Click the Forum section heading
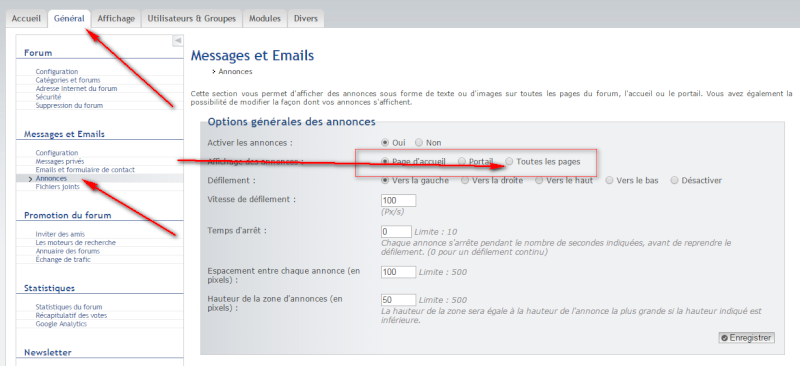800x366 pixels. [x=38, y=53]
